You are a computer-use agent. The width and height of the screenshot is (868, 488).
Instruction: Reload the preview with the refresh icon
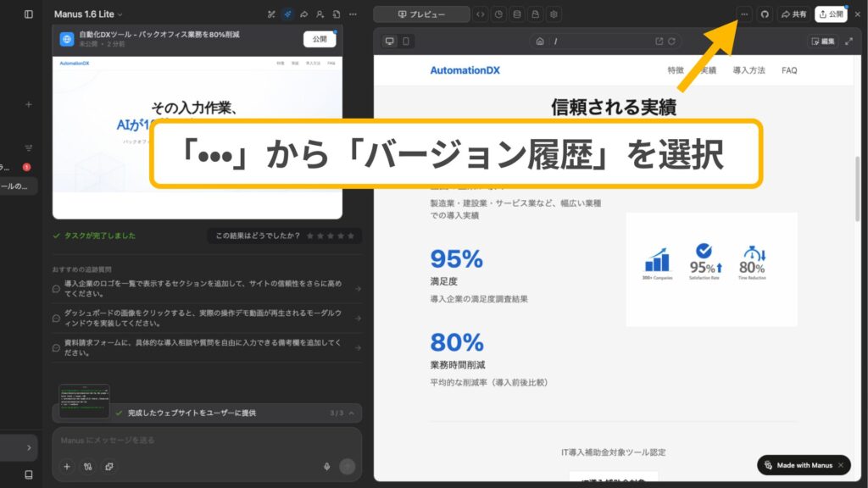(x=671, y=42)
